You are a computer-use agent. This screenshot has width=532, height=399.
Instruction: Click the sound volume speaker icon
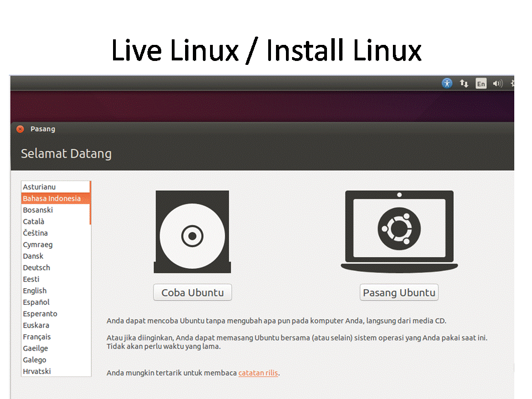click(498, 84)
